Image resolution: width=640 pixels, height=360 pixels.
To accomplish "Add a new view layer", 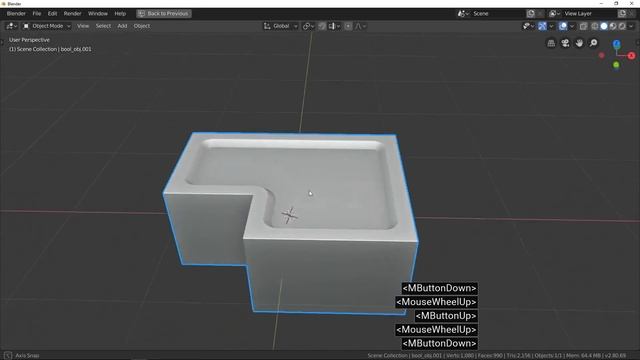I will coord(622,13).
